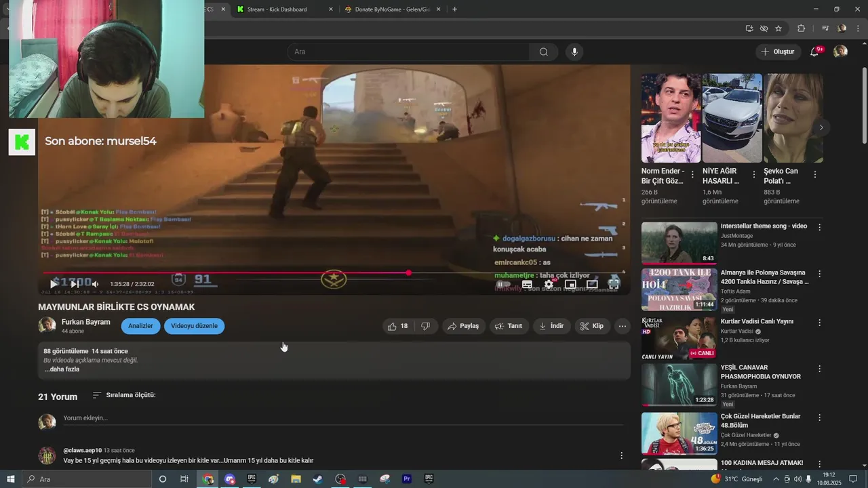Image resolution: width=868 pixels, height=488 pixels.
Task: Open options for Interstellar theme song video
Action: coord(819,228)
